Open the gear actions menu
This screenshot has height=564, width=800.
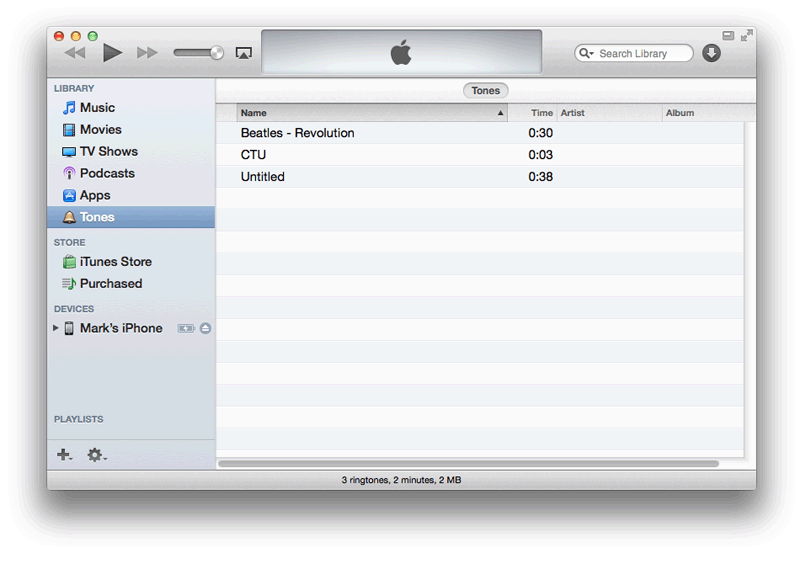click(x=95, y=455)
